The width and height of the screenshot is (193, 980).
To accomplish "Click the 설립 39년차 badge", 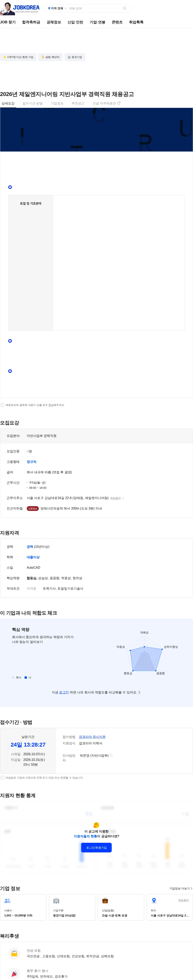I will click(x=50, y=57).
